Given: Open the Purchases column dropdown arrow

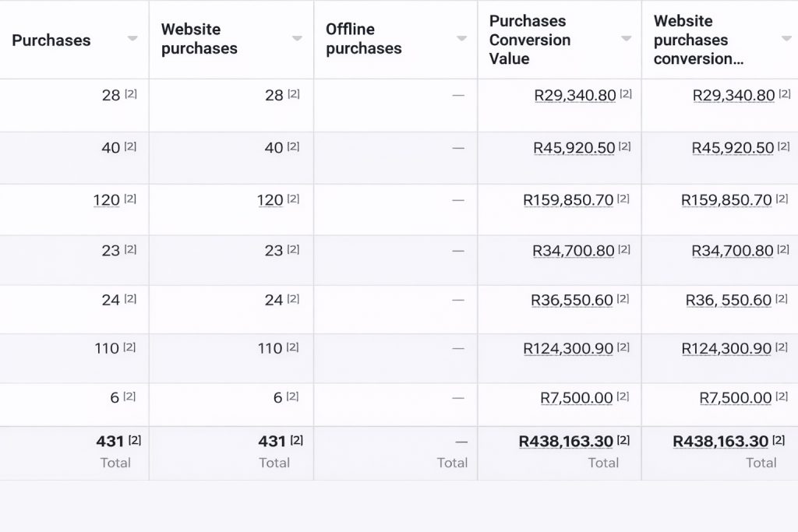Looking at the screenshot, I should [x=132, y=39].
